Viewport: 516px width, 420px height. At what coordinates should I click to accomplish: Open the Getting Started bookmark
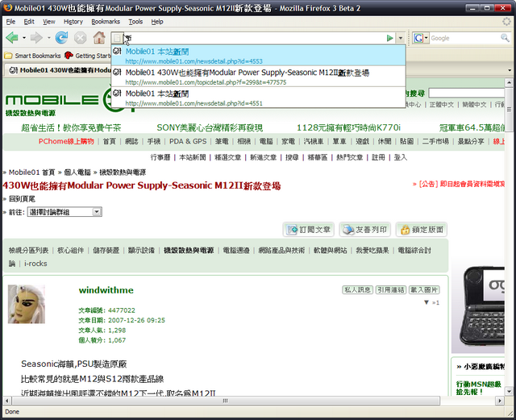click(x=87, y=56)
